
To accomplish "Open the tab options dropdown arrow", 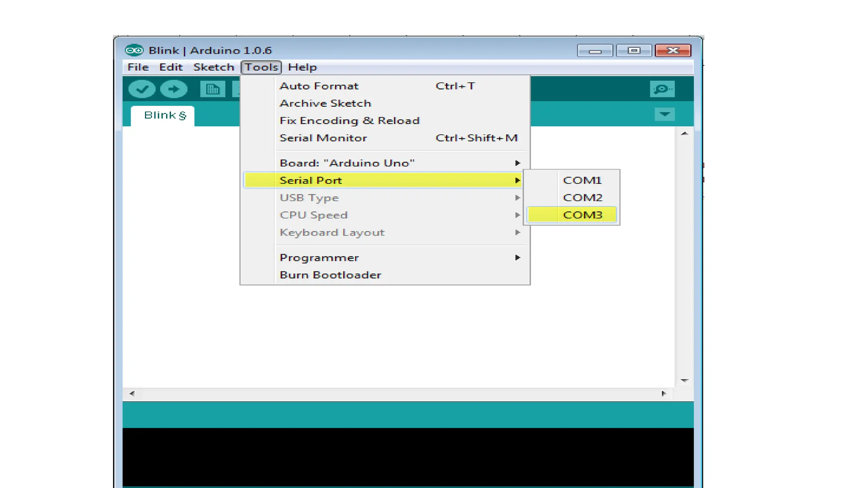I will pos(664,114).
